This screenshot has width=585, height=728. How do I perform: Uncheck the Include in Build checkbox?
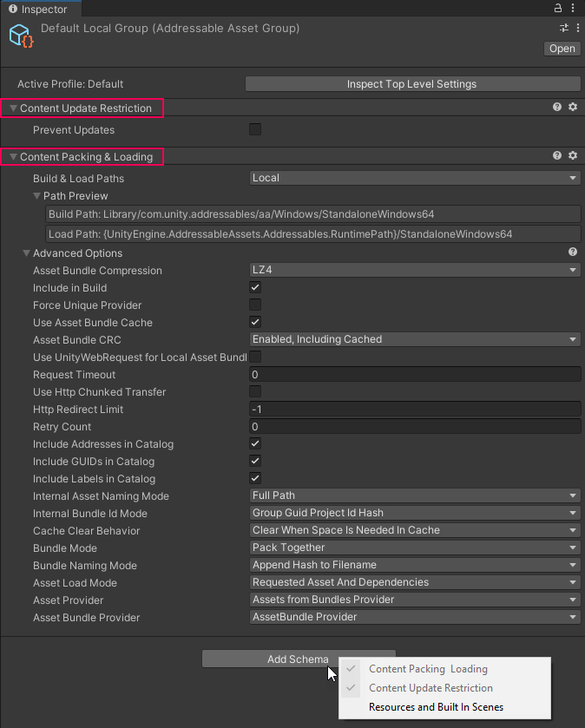[255, 287]
